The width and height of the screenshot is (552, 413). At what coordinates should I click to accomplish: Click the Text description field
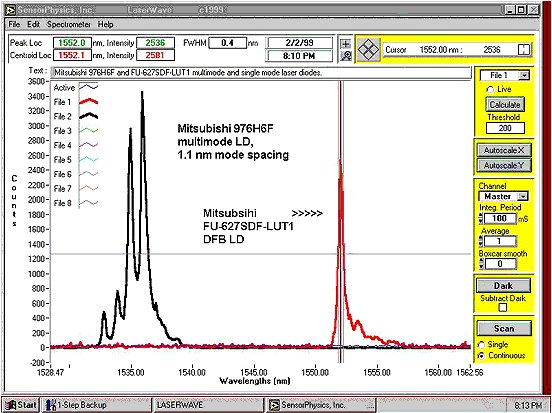[262, 73]
